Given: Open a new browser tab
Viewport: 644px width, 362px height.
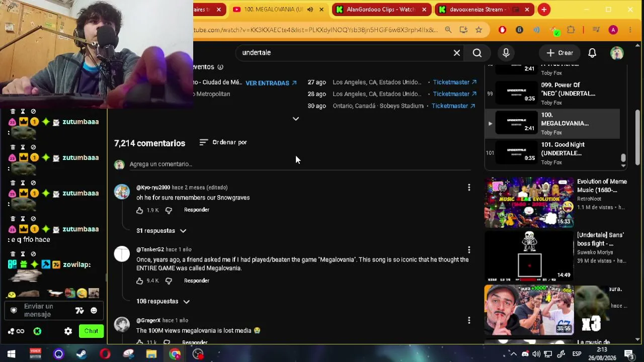Looking at the screenshot, I should click(544, 10).
